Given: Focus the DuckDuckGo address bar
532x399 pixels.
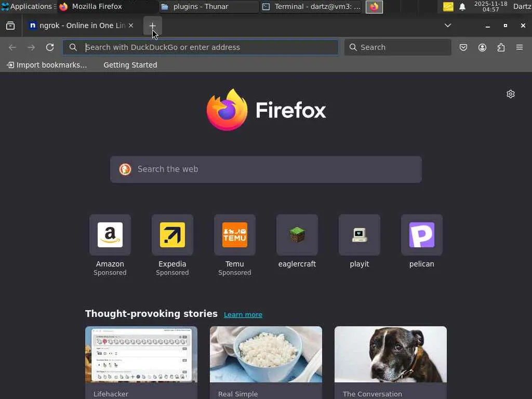Looking at the screenshot, I should [201, 47].
